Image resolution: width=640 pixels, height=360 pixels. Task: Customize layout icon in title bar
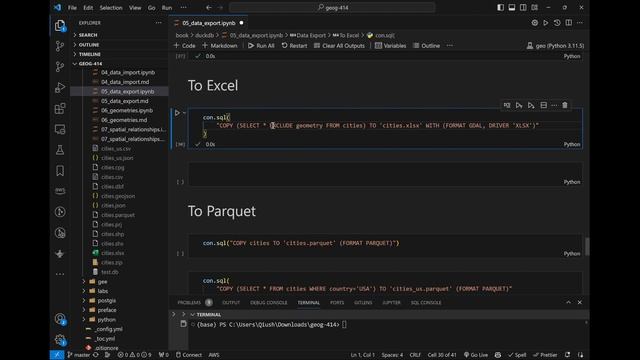click(534, 7)
